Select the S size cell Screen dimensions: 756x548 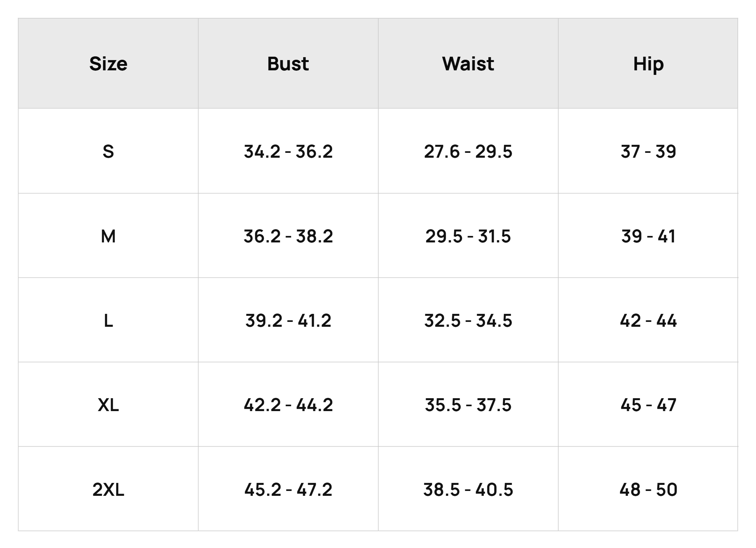click(x=108, y=151)
